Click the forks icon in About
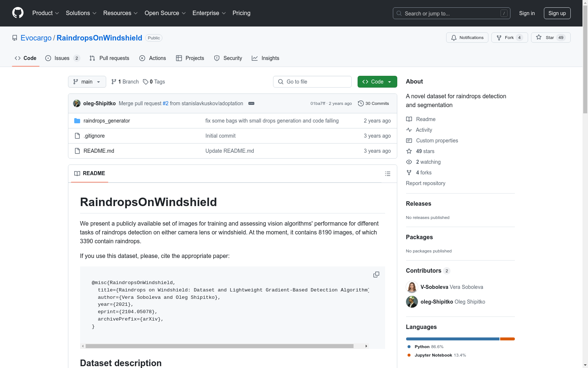The image size is (588, 368). (x=409, y=173)
